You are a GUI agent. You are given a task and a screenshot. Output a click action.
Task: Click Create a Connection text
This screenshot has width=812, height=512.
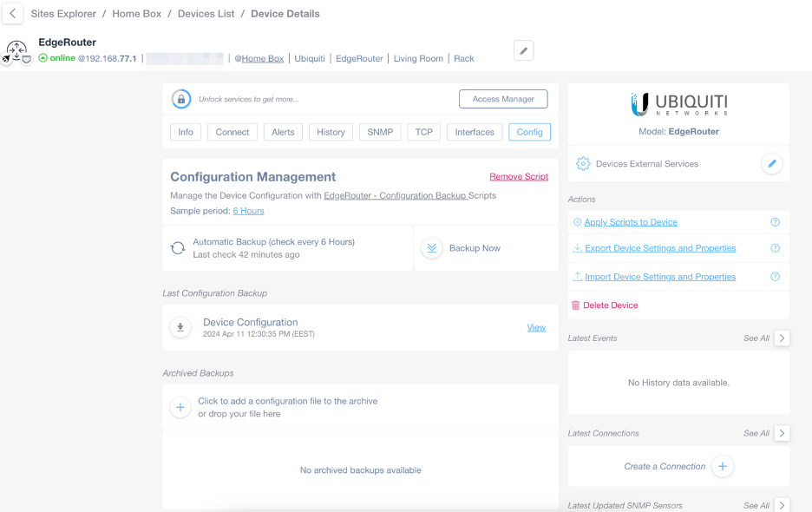[x=665, y=466]
